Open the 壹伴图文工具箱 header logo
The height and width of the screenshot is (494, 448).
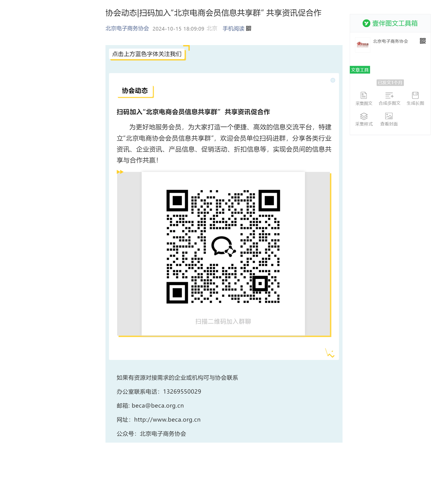(x=390, y=23)
